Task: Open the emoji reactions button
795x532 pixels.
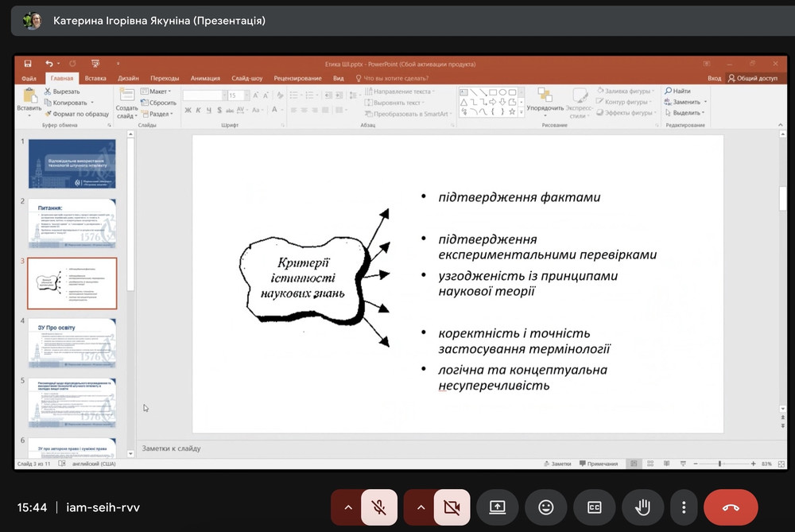Action: tap(545, 507)
